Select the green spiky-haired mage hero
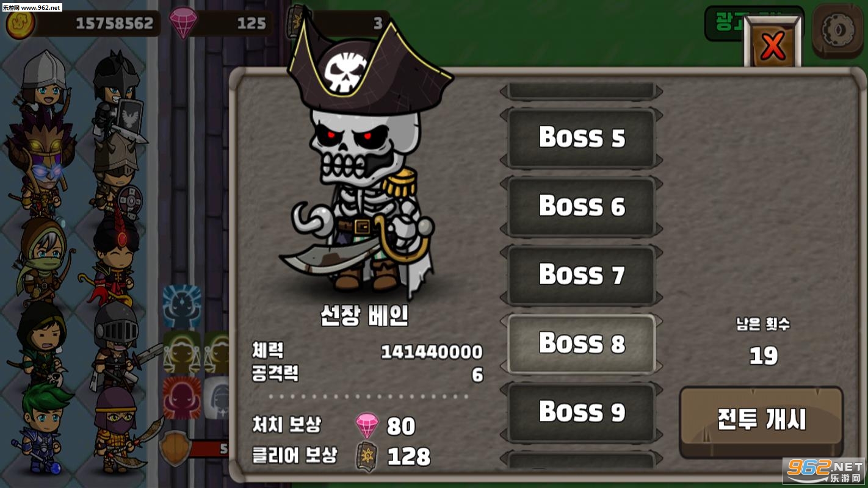Image resolution: width=868 pixels, height=488 pixels. tap(42, 427)
